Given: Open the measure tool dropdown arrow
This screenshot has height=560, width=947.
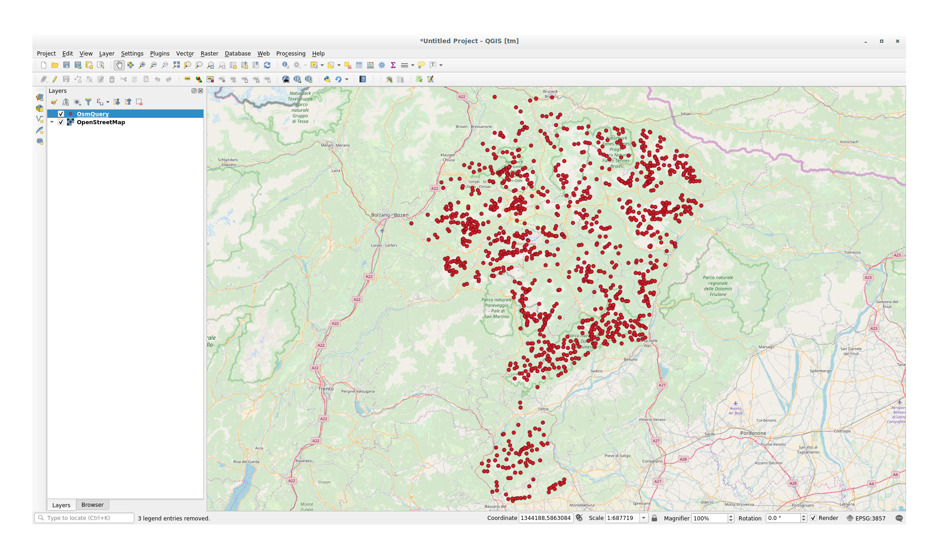Looking at the screenshot, I should (x=413, y=65).
